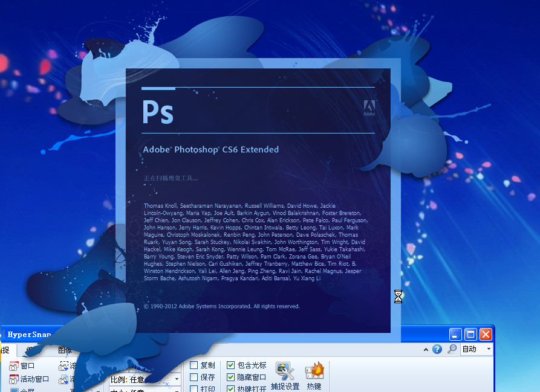
Task: Uncheck the 隐藏窗口 hide window checkbox
Action: (231, 378)
